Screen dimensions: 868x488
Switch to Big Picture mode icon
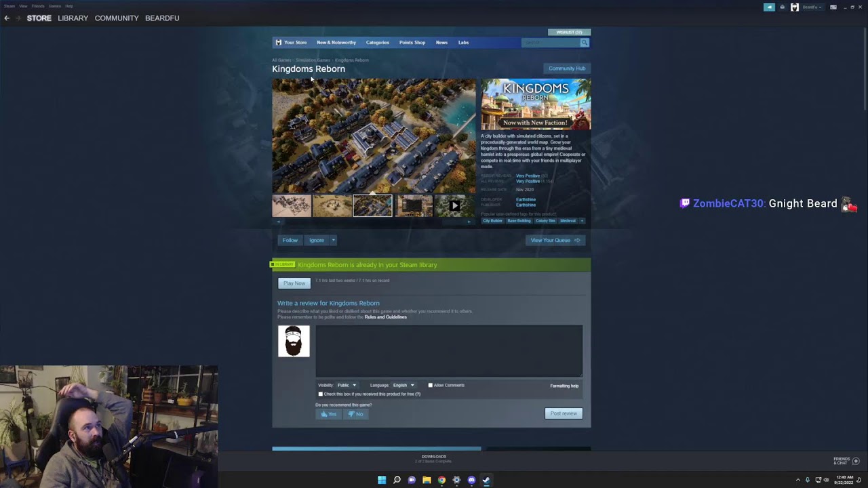coord(833,7)
